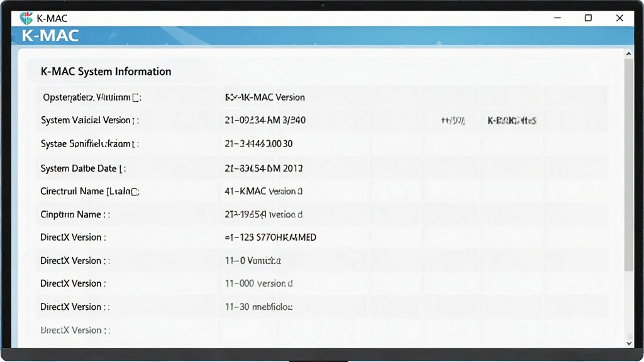Minimize the K-MAC window
The width and height of the screenshot is (644, 362).
[x=557, y=18]
